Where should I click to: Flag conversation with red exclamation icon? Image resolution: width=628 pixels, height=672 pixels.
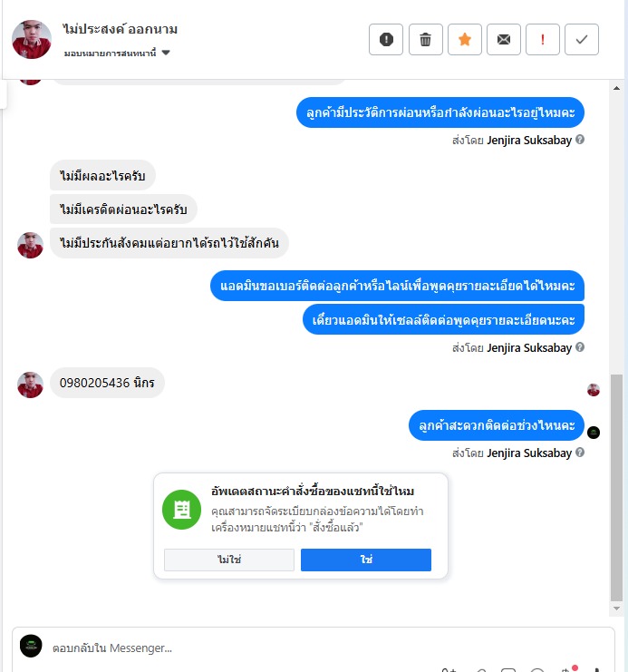tap(542, 39)
